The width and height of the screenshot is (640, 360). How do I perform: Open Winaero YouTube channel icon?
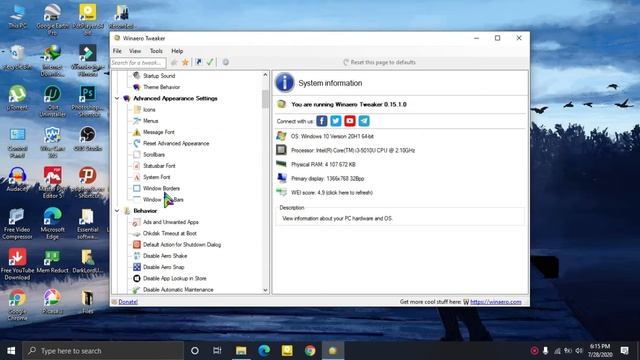click(x=350, y=121)
